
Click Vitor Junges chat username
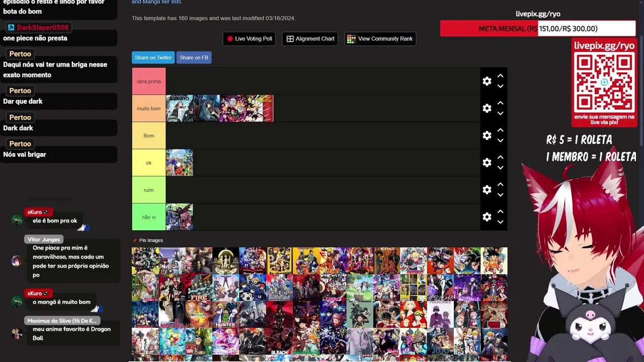click(44, 239)
